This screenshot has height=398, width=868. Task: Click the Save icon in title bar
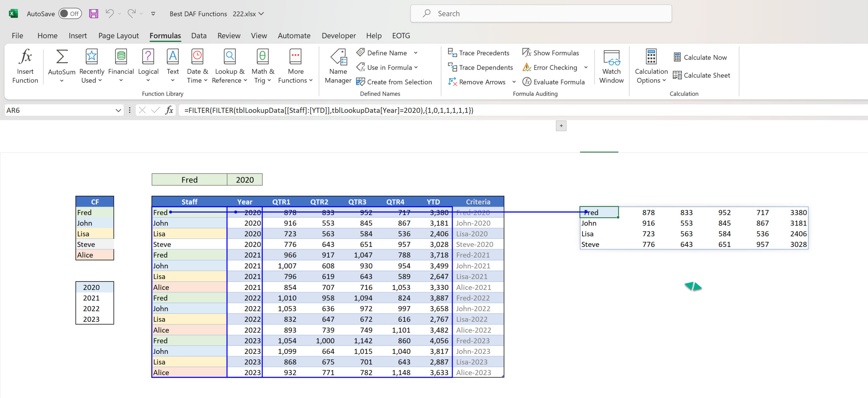[x=94, y=14]
